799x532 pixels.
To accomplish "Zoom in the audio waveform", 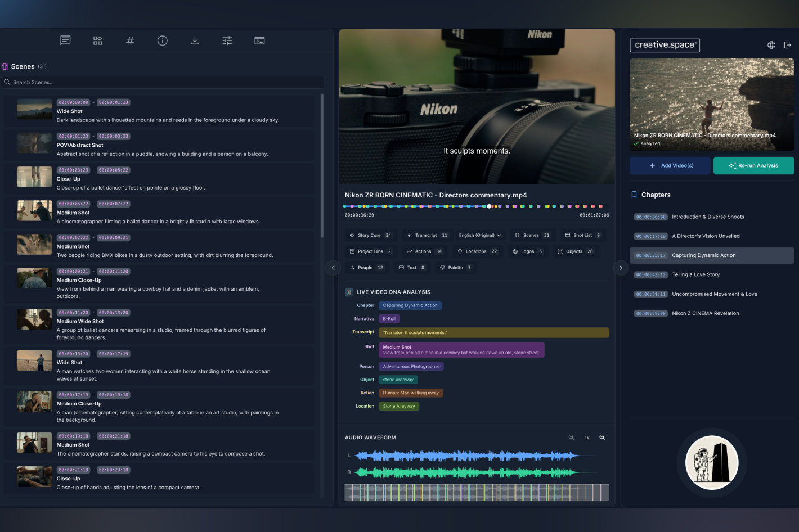I will [602, 438].
